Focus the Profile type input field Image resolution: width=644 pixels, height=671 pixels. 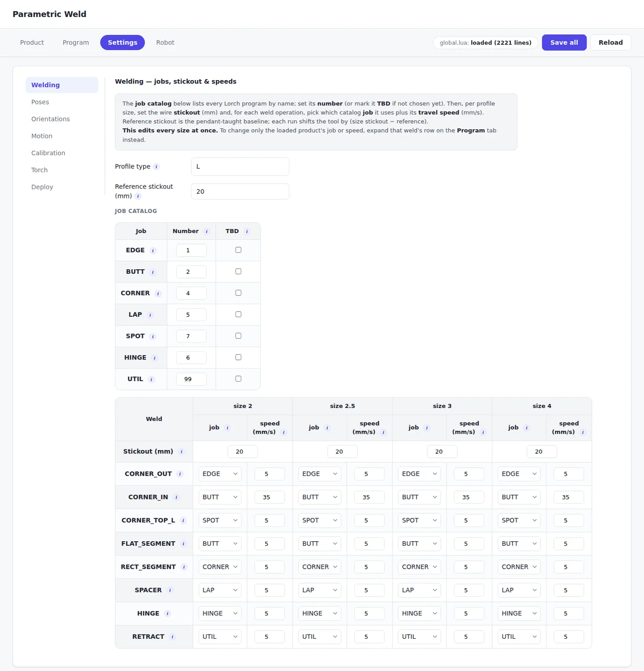pyautogui.click(x=240, y=167)
